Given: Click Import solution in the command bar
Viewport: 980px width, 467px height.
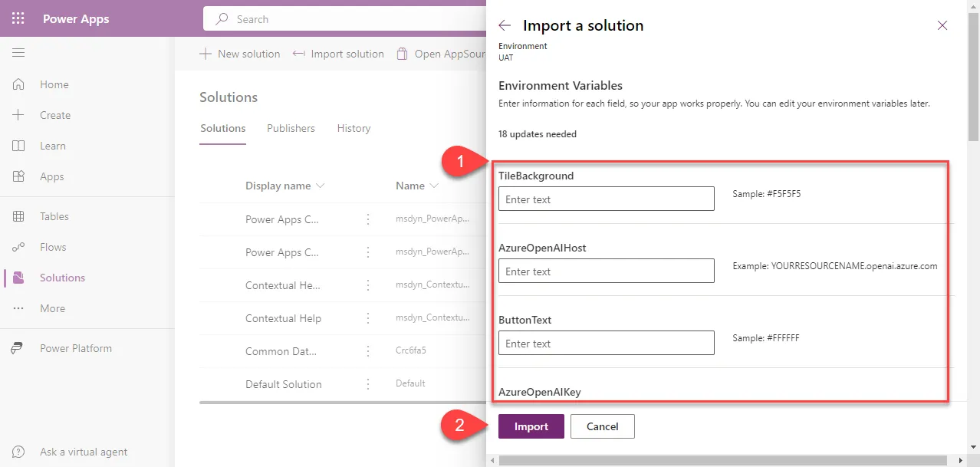Looking at the screenshot, I should click(338, 54).
